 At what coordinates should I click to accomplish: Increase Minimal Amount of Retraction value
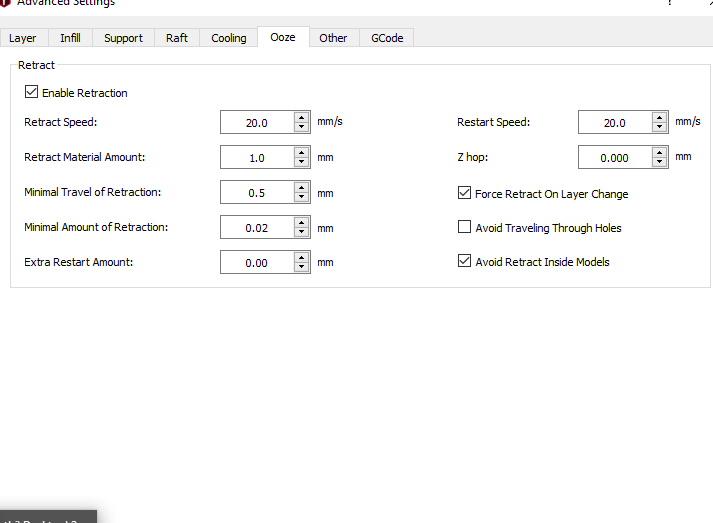tap(301, 222)
